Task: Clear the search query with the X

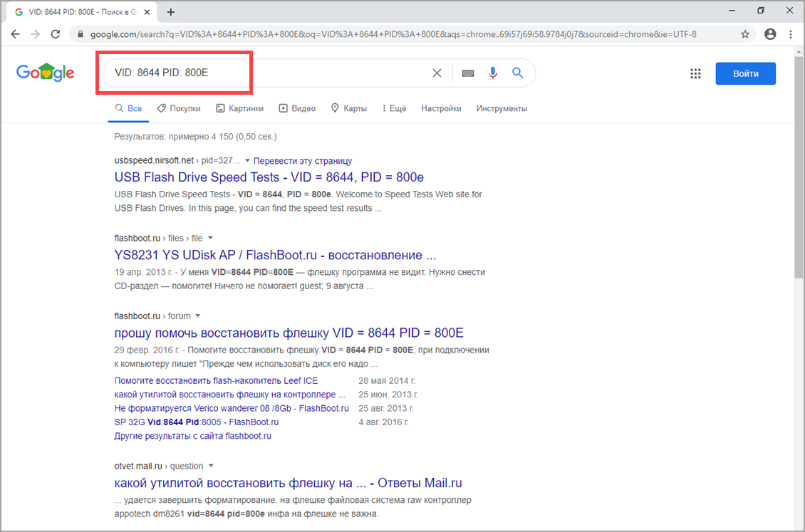Action: click(437, 73)
